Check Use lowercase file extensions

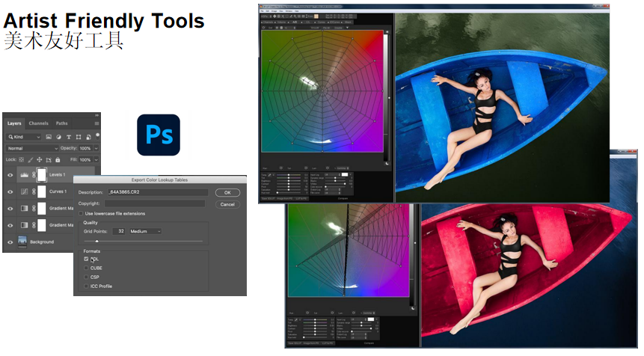point(82,213)
